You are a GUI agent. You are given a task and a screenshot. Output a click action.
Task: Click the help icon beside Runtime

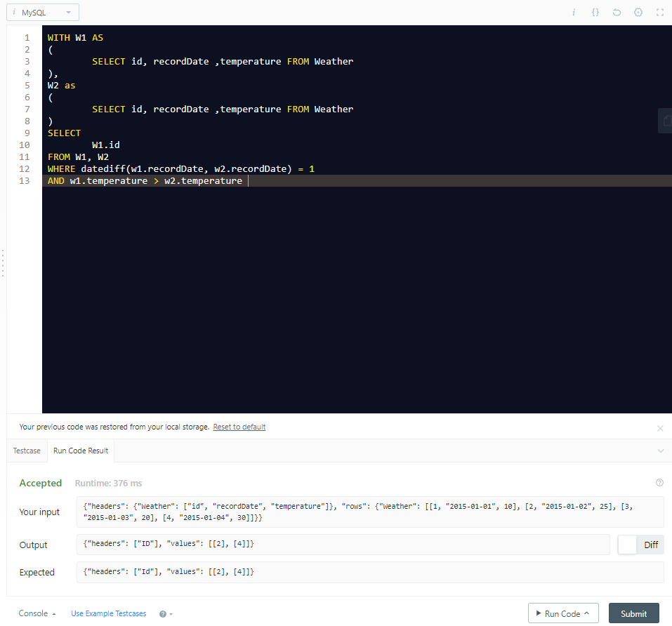(659, 483)
